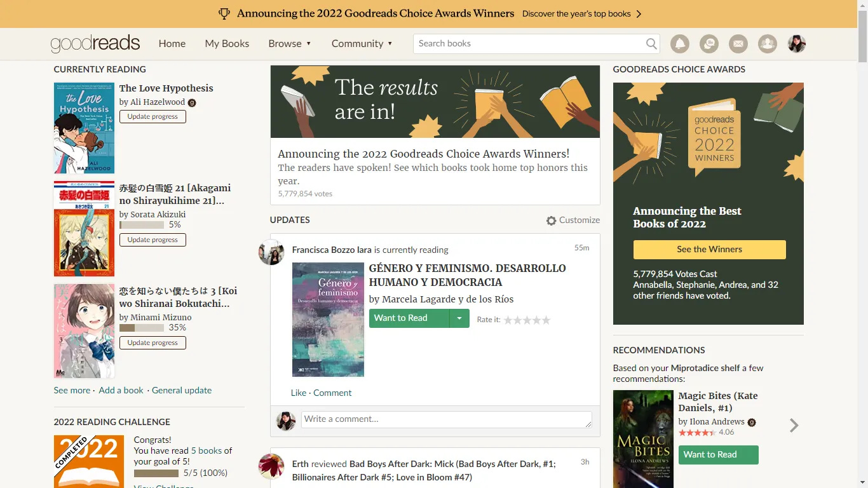Open the messages envelope icon
The image size is (868, 488).
[x=738, y=44]
